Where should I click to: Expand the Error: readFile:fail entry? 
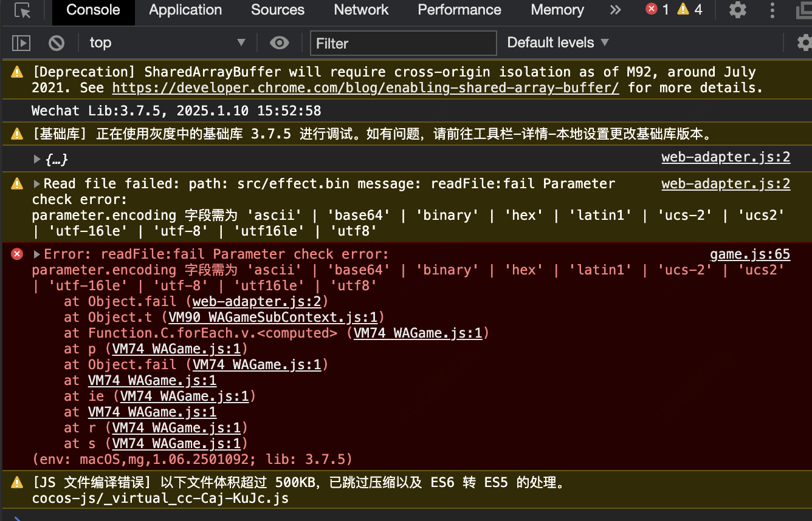38,254
